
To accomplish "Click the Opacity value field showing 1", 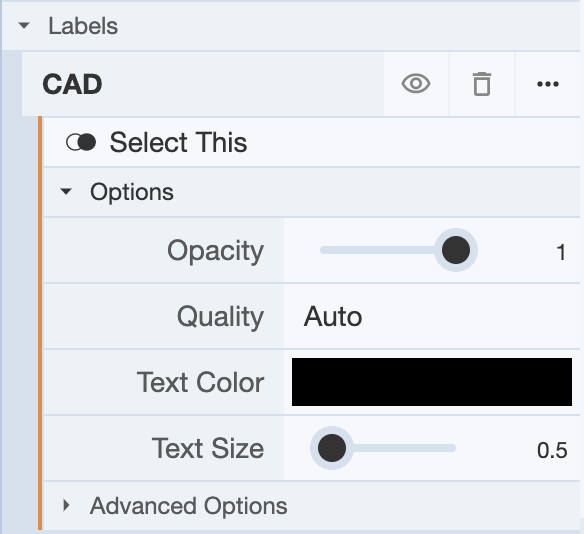I will tap(561, 252).
